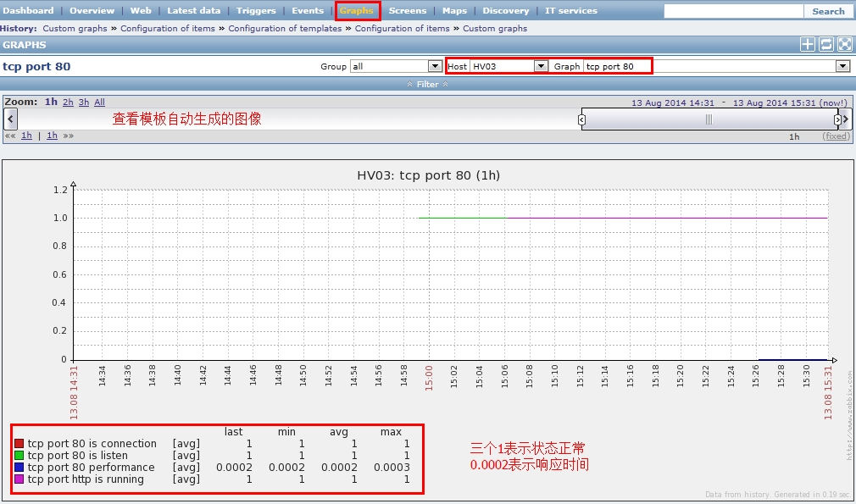The image size is (856, 504).
Task: Click the time slider's left resize handle
Action: click(581, 119)
